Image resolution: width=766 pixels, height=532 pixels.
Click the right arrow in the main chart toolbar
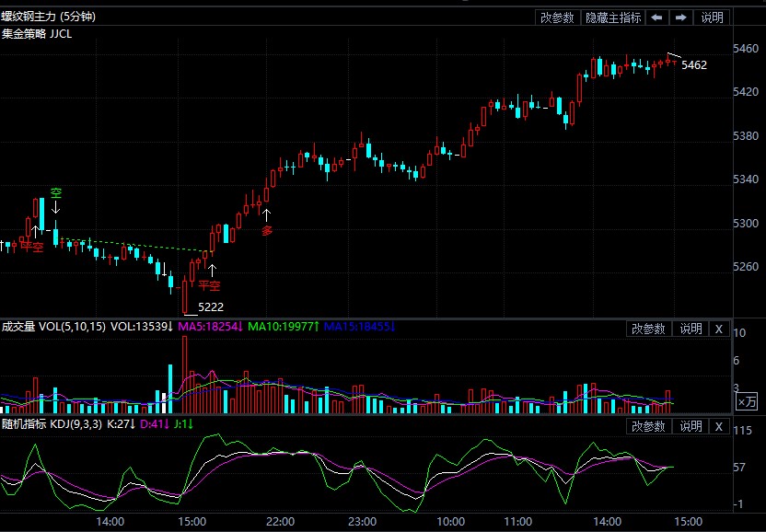(680, 17)
